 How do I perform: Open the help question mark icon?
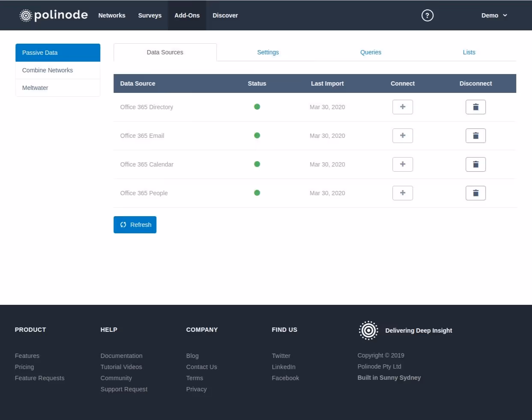[x=427, y=15]
